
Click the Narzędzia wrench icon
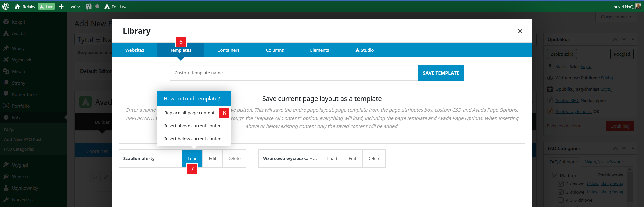[x=6, y=200]
